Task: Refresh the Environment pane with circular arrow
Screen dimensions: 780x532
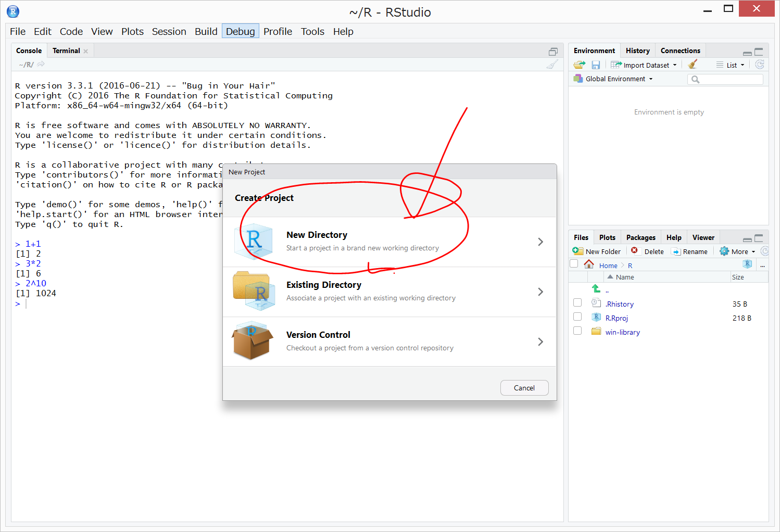Action: pos(760,65)
